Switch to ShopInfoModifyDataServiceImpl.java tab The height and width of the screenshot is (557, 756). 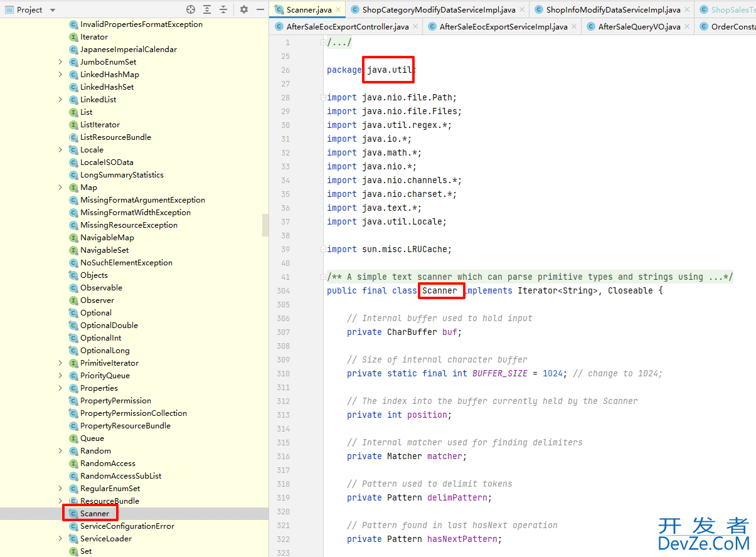[x=613, y=9]
